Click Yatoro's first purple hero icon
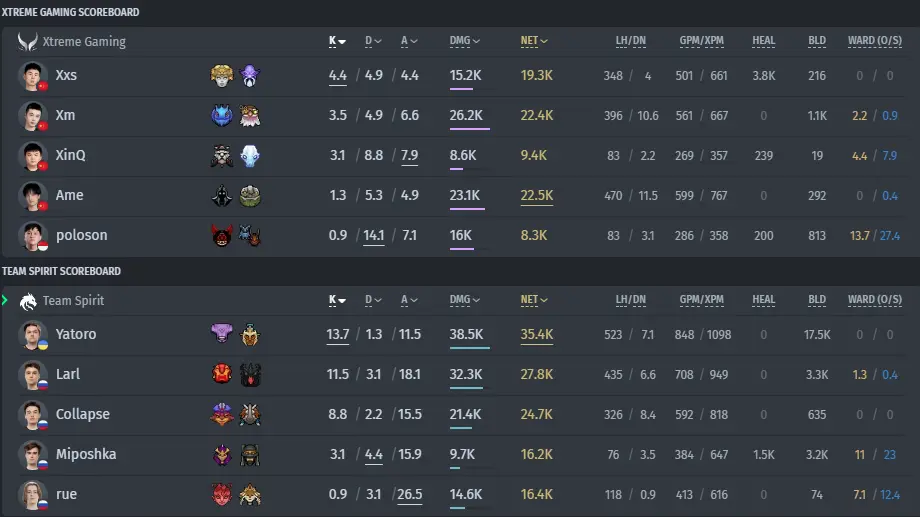Viewport: 920px width, 517px height. [x=222, y=334]
